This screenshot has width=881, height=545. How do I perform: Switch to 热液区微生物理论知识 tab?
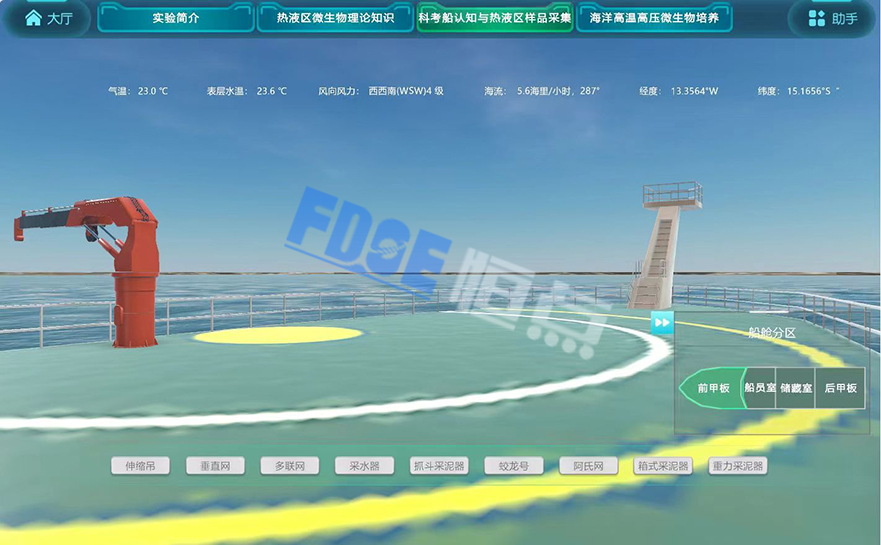(335, 18)
